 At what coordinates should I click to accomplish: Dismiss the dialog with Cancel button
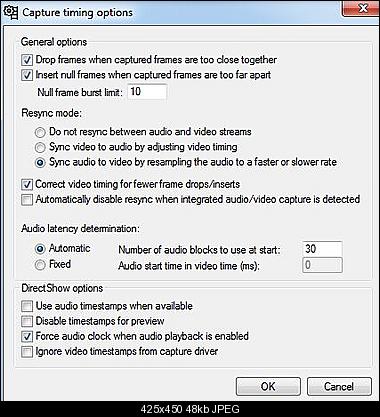tap(339, 387)
